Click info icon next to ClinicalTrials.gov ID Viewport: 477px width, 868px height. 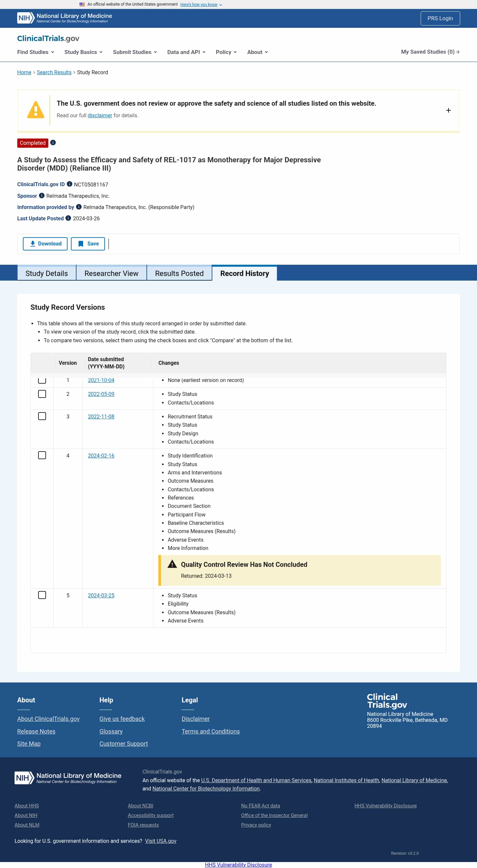pyautogui.click(x=69, y=184)
